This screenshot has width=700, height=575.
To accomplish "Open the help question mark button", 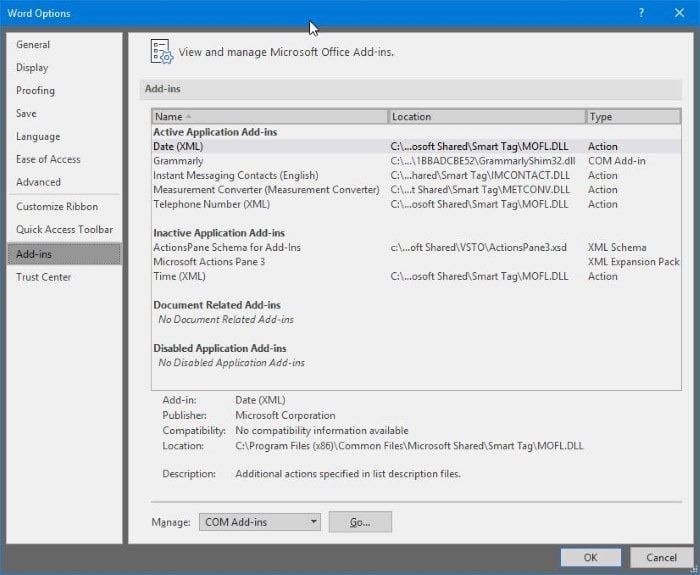I will pyautogui.click(x=641, y=13).
